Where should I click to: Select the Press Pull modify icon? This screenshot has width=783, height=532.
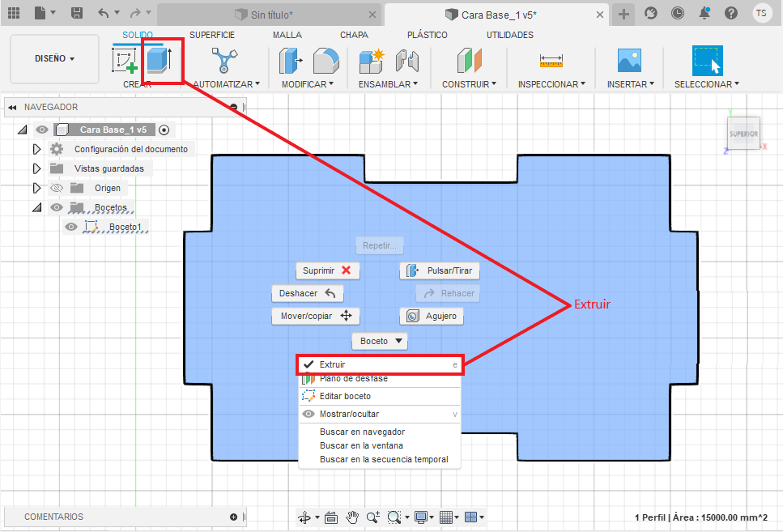[290, 61]
